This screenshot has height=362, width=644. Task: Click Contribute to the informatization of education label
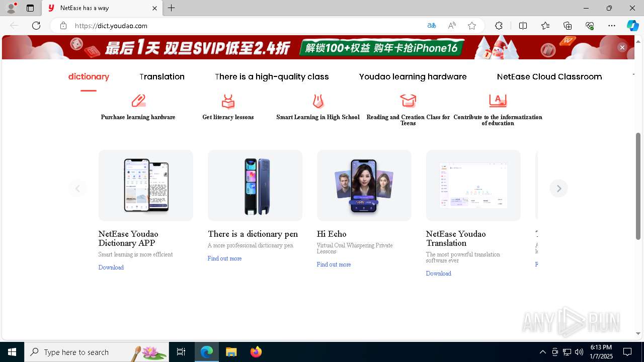click(498, 120)
